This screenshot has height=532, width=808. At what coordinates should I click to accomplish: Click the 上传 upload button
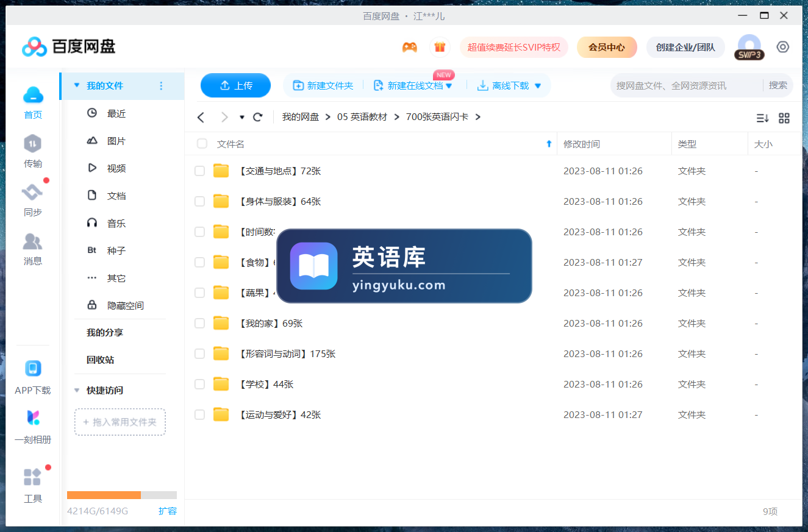pos(235,85)
